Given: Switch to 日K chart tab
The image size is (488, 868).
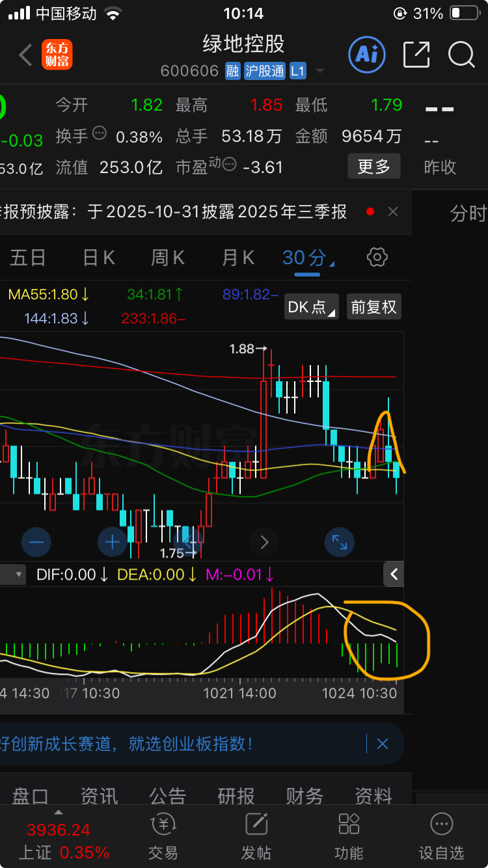Looking at the screenshot, I should (x=99, y=258).
